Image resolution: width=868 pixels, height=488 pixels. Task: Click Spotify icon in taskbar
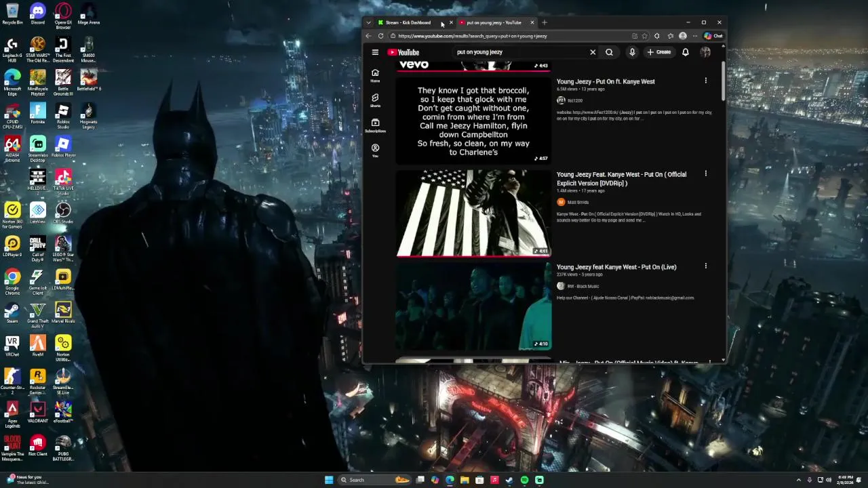pos(524,480)
